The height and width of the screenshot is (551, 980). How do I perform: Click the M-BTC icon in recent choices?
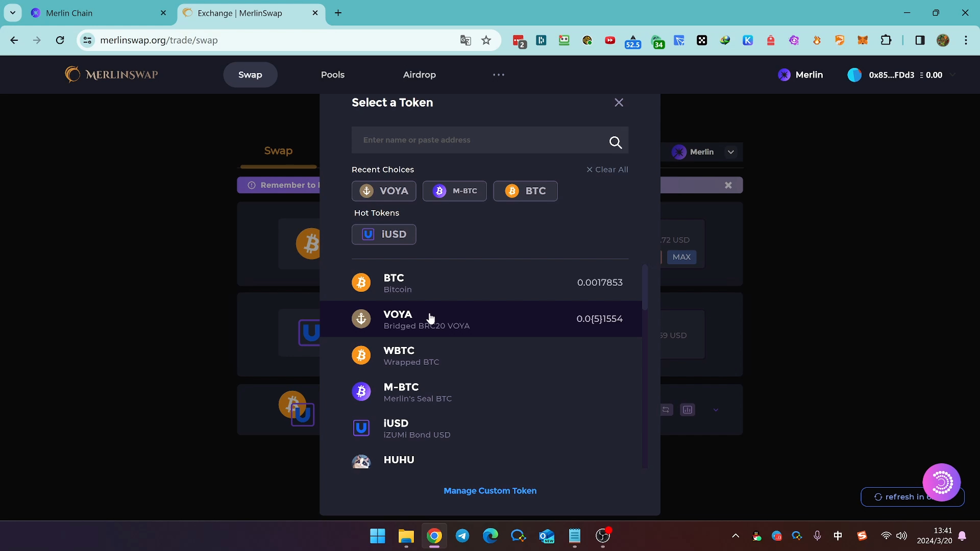pyautogui.click(x=439, y=190)
